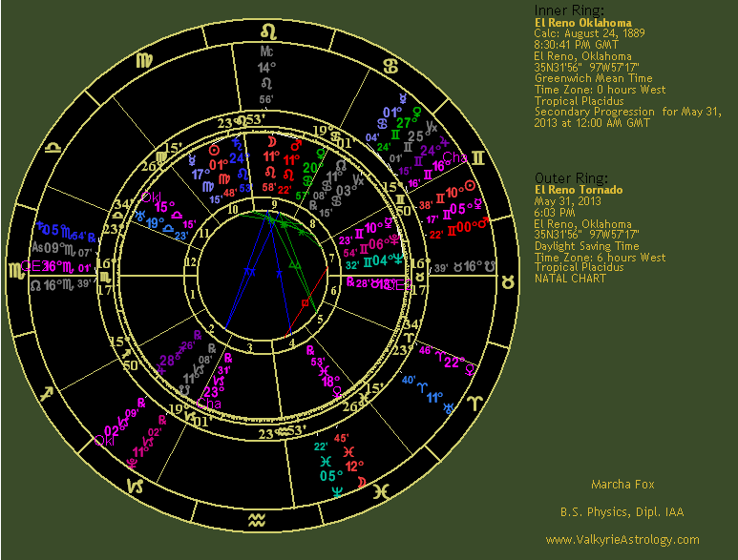Click the house 9 number near chart center
Screen dimensions: 738x560
coord(273,203)
